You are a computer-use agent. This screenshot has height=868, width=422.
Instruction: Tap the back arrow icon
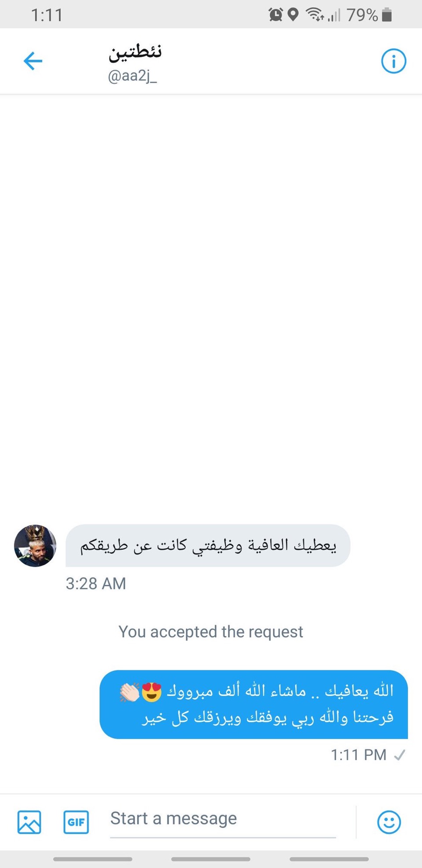tap(33, 61)
